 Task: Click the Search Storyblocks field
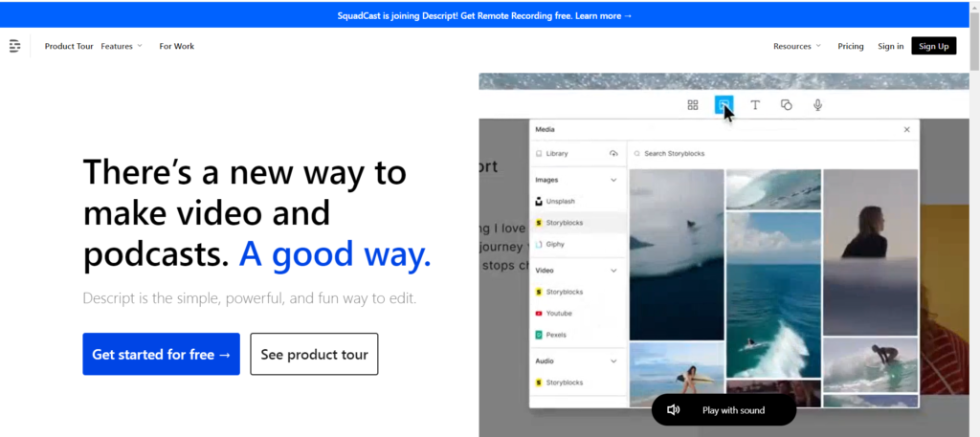pos(772,154)
